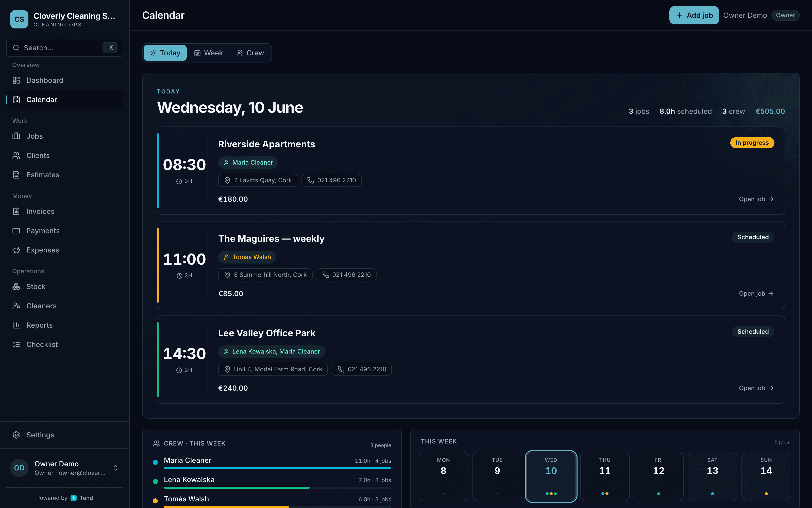Click the Cleaners person-gear icon
The height and width of the screenshot is (508, 812).
point(16,306)
